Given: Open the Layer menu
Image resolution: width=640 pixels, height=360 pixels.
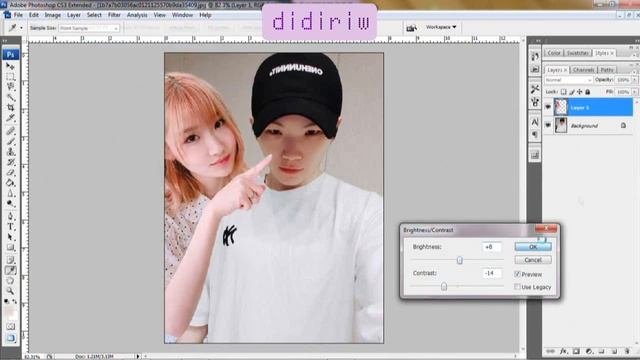Looking at the screenshot, I should [x=74, y=15].
